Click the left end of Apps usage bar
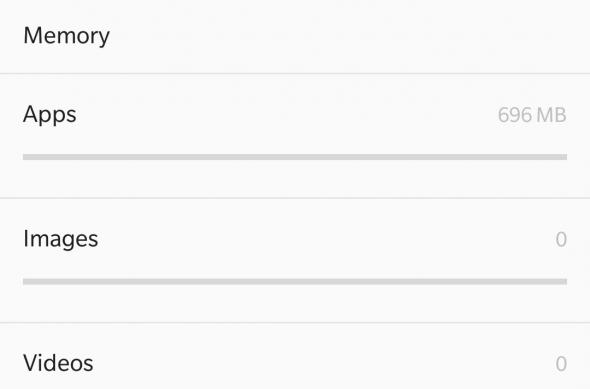Screen dimensions: 590x389 point(26,157)
